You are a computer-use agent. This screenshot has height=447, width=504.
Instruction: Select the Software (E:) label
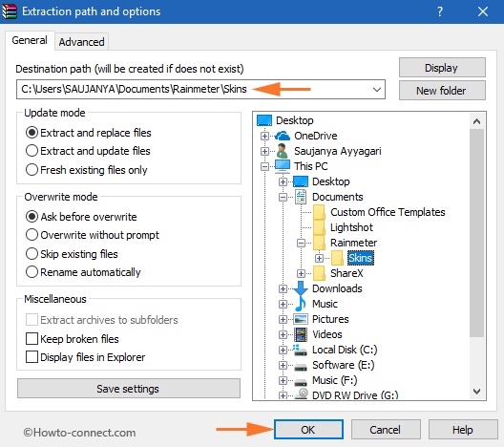[344, 365]
